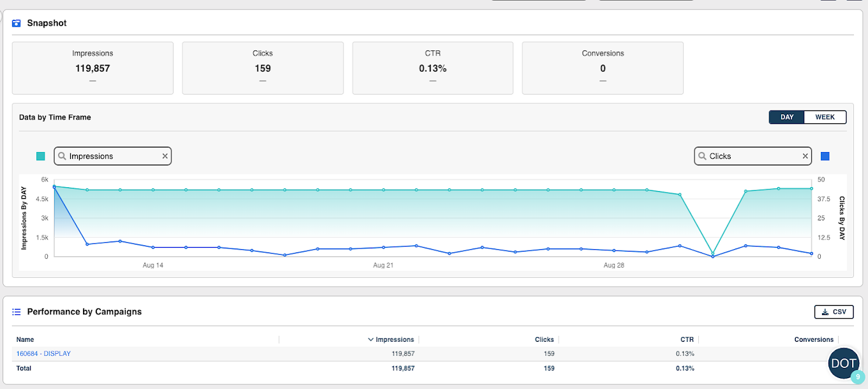Click the magnifier icon in Impressions selector
868x389 pixels.
62,156
